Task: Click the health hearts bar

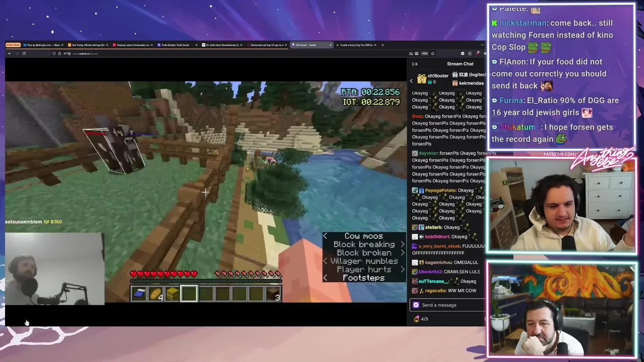Action: tap(164, 274)
